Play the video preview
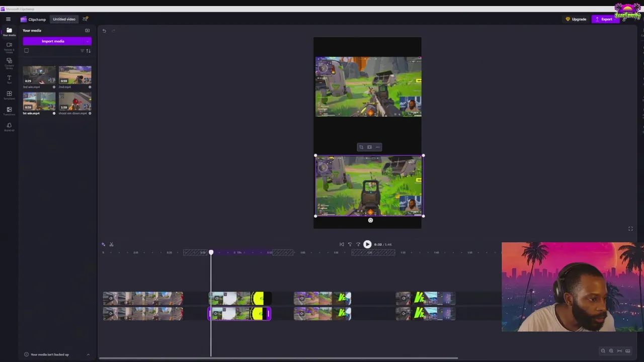644x362 pixels. point(367,244)
